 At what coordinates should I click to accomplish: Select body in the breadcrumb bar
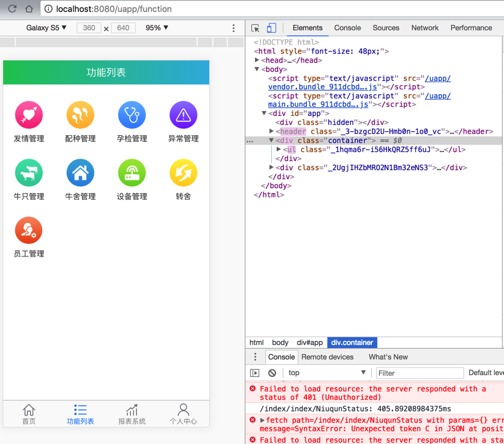coord(280,343)
